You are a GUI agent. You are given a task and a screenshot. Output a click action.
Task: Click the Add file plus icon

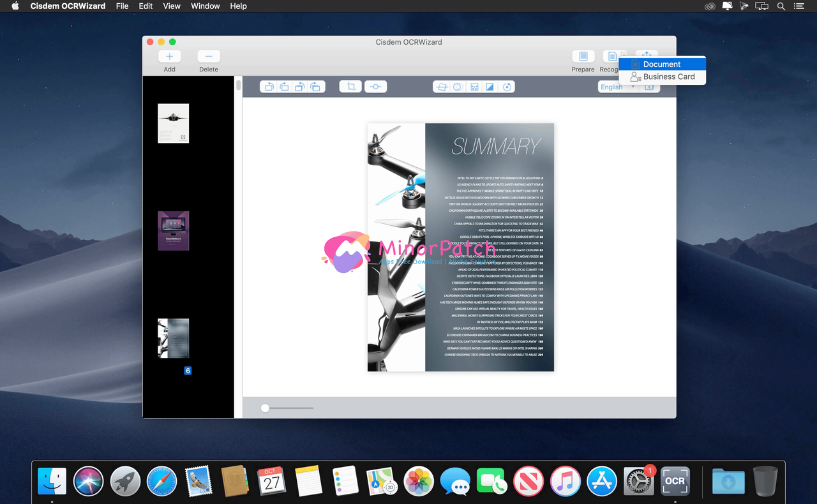click(x=169, y=57)
